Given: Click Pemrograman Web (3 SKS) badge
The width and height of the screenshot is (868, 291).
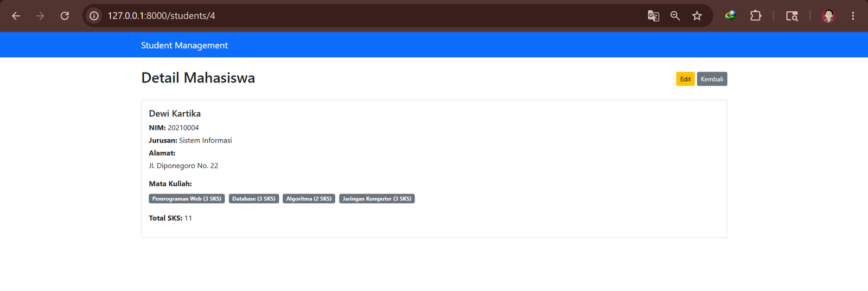Looking at the screenshot, I should point(187,199).
